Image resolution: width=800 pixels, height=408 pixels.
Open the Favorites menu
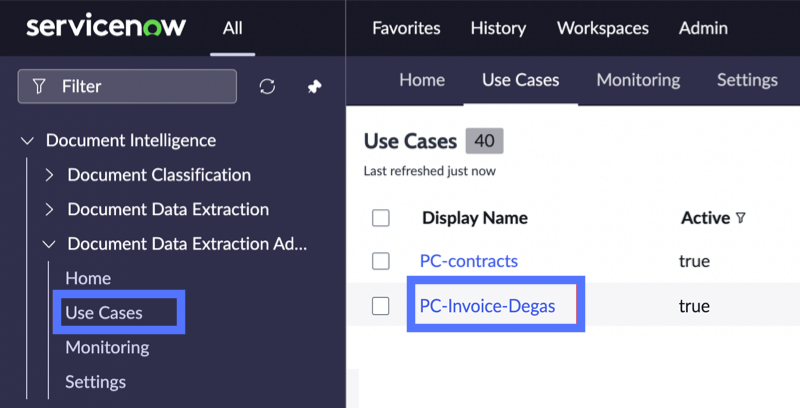(406, 28)
